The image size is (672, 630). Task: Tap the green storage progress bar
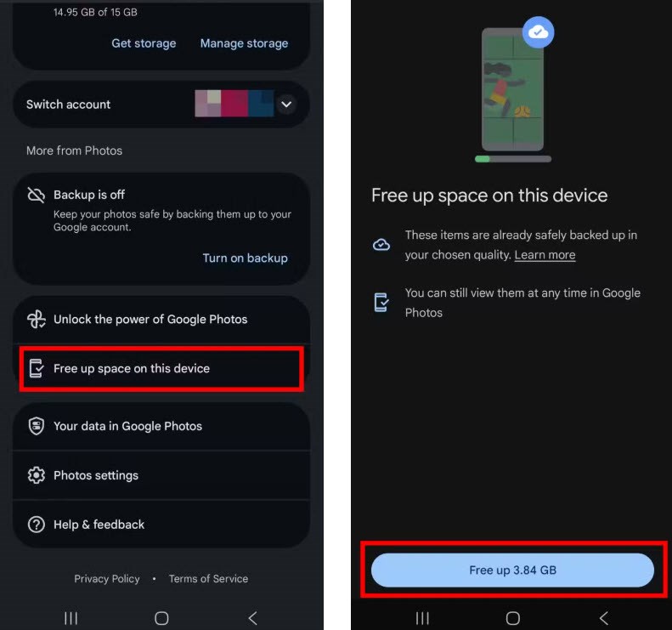pyautogui.click(x=513, y=159)
